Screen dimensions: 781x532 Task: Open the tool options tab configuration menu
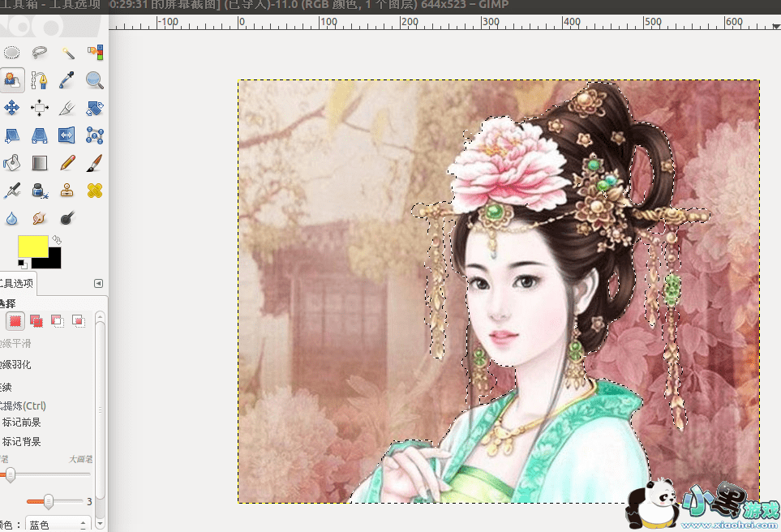(x=99, y=283)
